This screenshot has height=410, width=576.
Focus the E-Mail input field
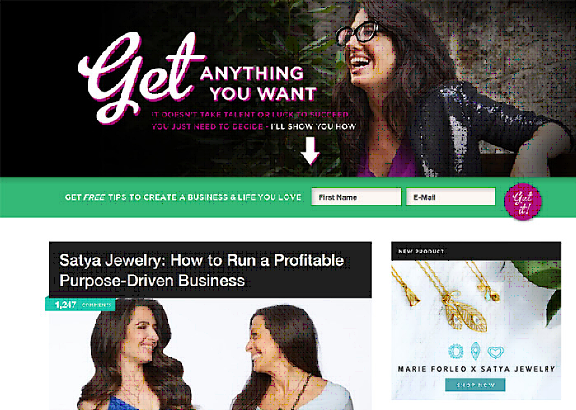451,197
